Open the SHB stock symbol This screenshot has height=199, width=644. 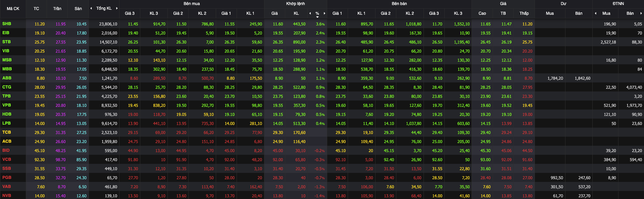[7, 24]
